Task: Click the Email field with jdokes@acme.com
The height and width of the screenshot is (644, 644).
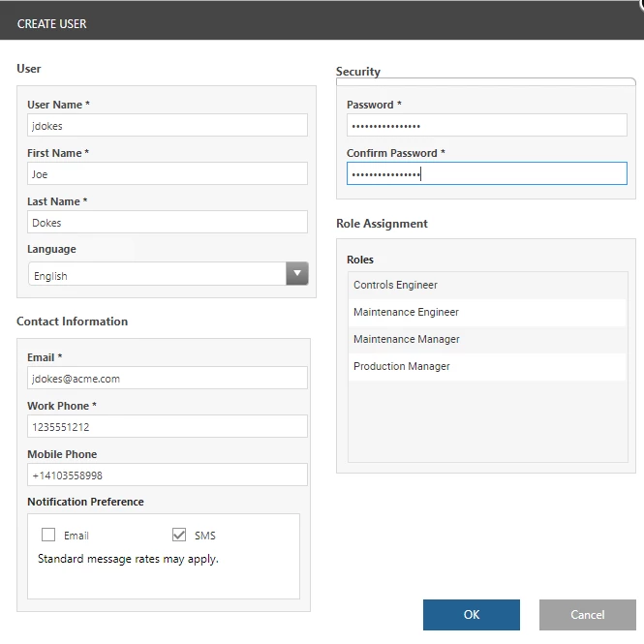Action: pos(168,378)
